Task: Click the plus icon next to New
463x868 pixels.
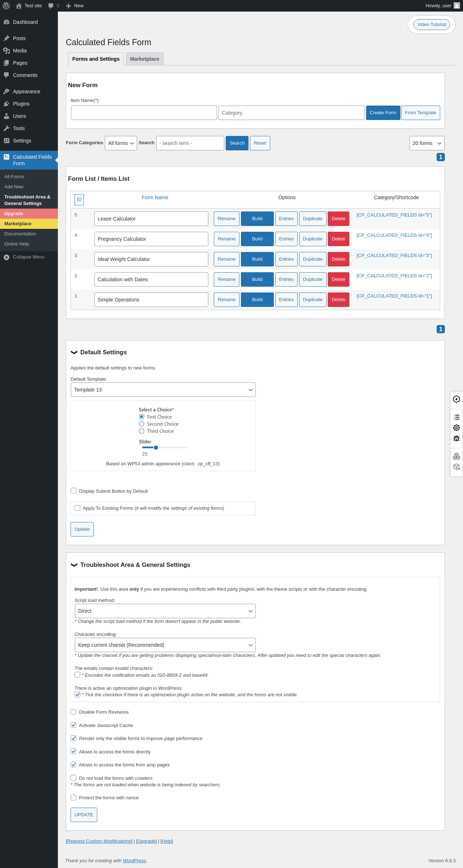Action: pyautogui.click(x=68, y=6)
